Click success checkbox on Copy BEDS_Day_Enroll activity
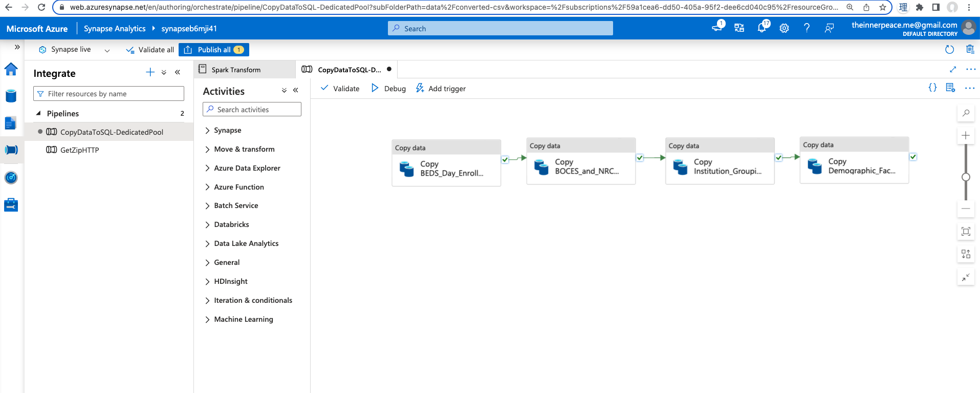Screen dimensions: 980x393 [x=505, y=159]
